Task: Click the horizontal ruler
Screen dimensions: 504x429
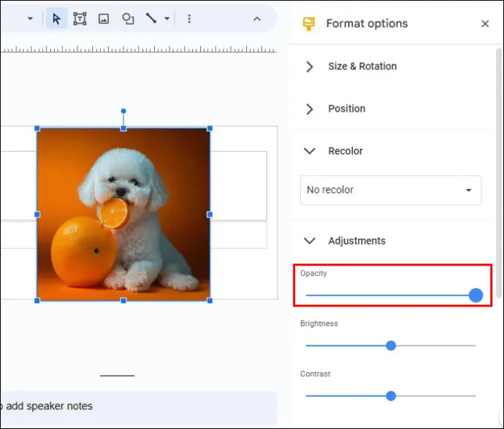Action: [x=138, y=49]
